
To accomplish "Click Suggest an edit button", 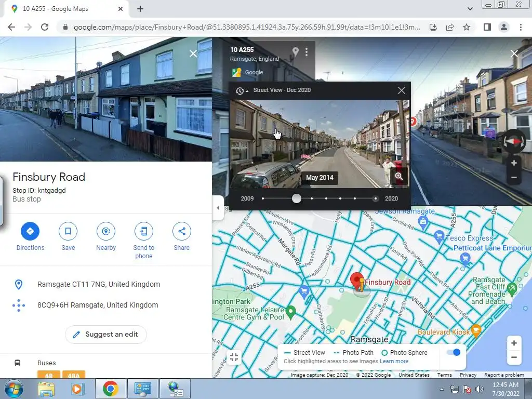I will (106, 335).
